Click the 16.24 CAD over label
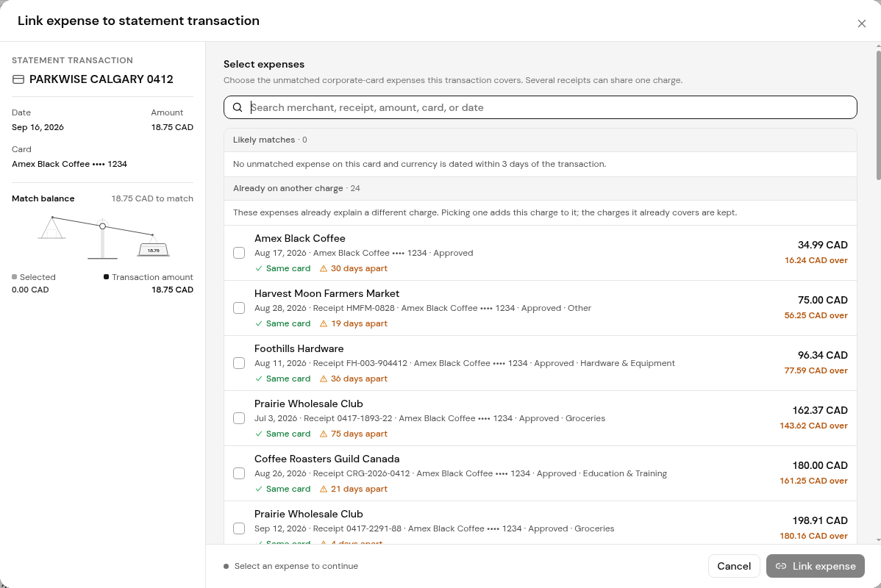Screen dimensions: 881x588 click(x=816, y=260)
